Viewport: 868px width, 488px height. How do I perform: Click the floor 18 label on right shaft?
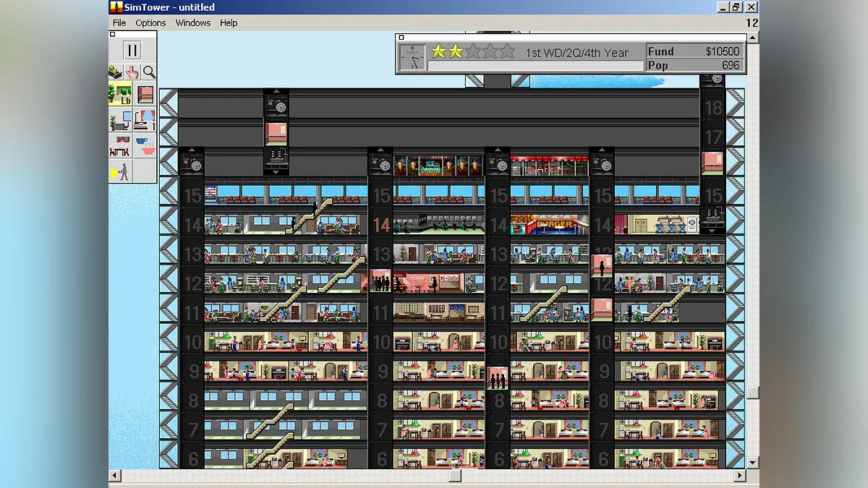(713, 108)
